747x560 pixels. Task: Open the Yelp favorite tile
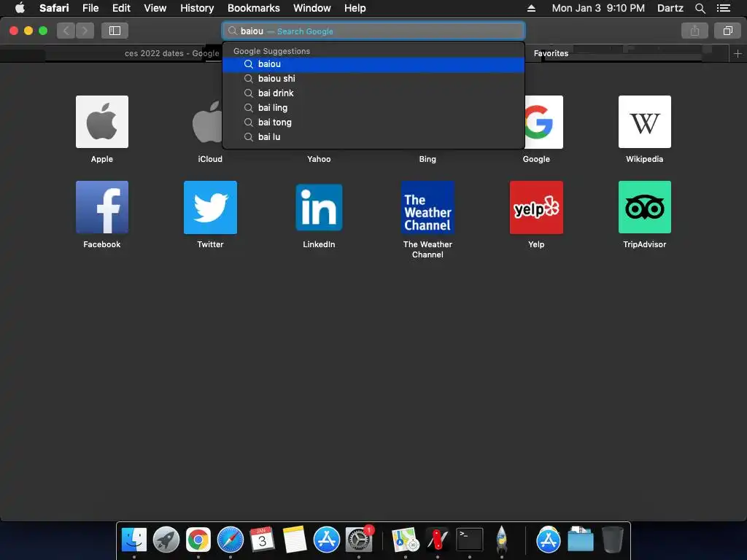click(x=536, y=207)
